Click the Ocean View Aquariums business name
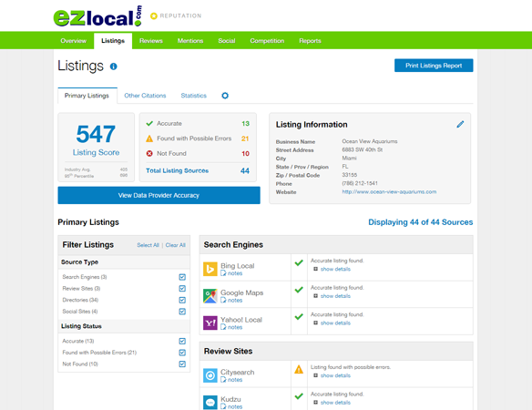The height and width of the screenshot is (410, 532). point(370,141)
